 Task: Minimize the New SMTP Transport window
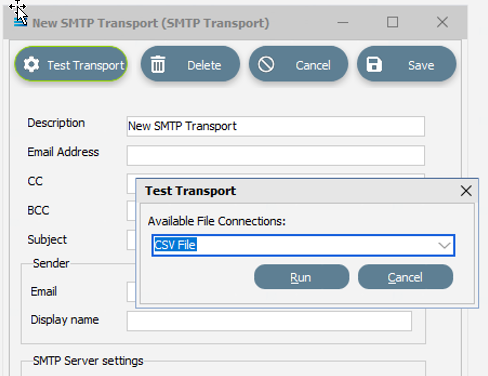tap(343, 23)
